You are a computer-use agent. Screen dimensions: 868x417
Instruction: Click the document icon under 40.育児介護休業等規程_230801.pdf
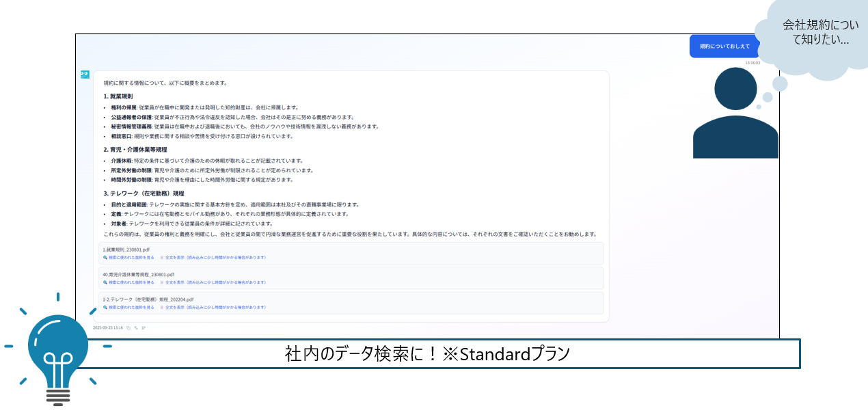coord(162,282)
